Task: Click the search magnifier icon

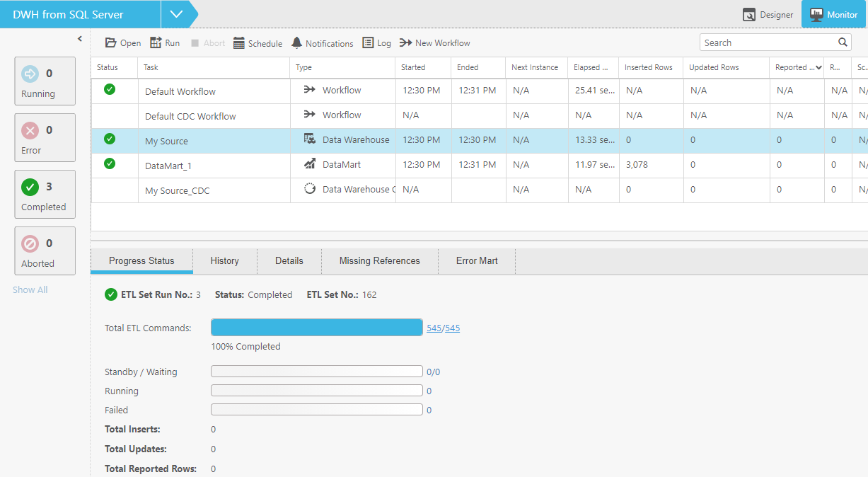Action: click(x=843, y=42)
